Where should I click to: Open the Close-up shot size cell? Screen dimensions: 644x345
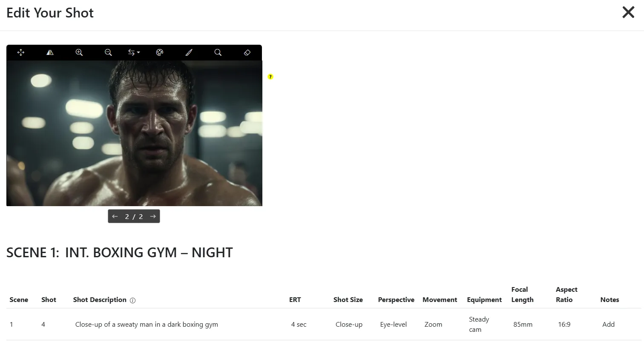point(349,325)
